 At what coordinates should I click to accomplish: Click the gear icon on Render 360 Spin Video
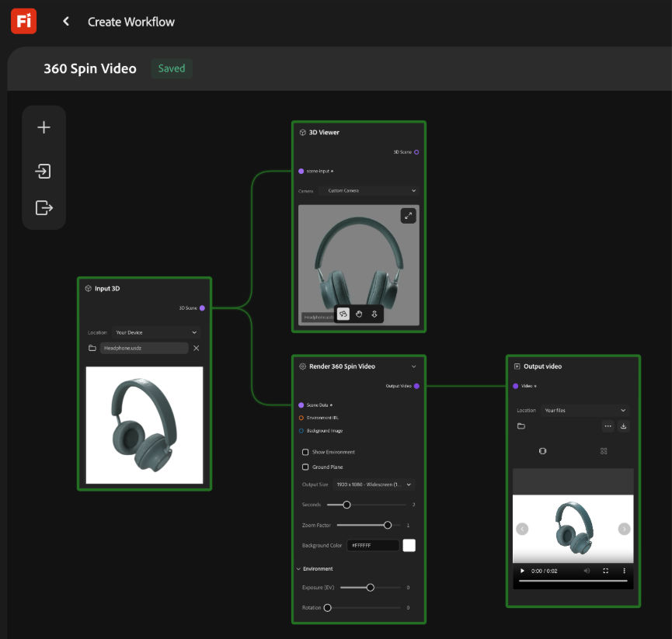click(x=302, y=366)
